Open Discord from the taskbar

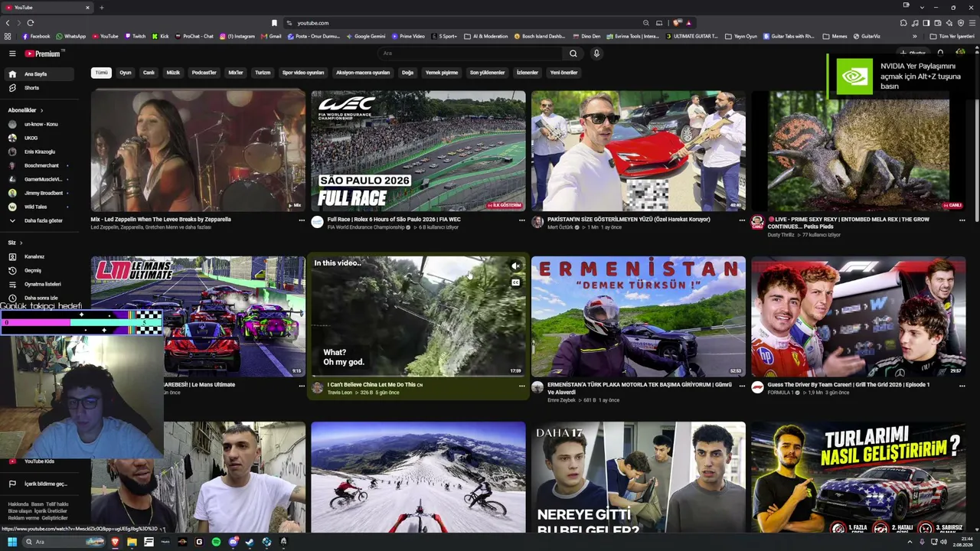click(233, 542)
